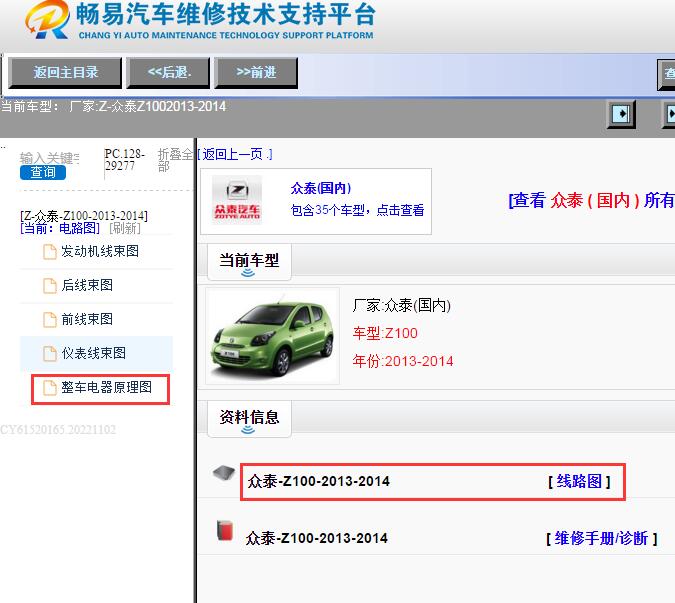Select 发动机线束图 tree item

(x=100, y=251)
